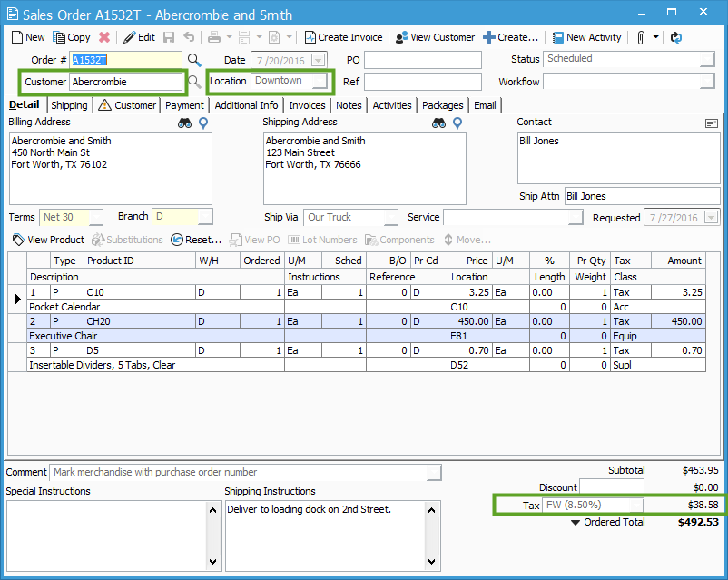The image size is (728, 580).
Task: Expand the Terms dropdown
Action: pos(95,217)
